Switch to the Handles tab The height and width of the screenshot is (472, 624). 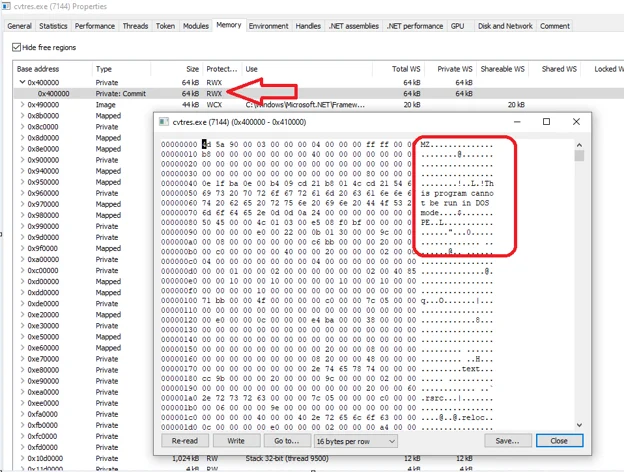[308, 26]
